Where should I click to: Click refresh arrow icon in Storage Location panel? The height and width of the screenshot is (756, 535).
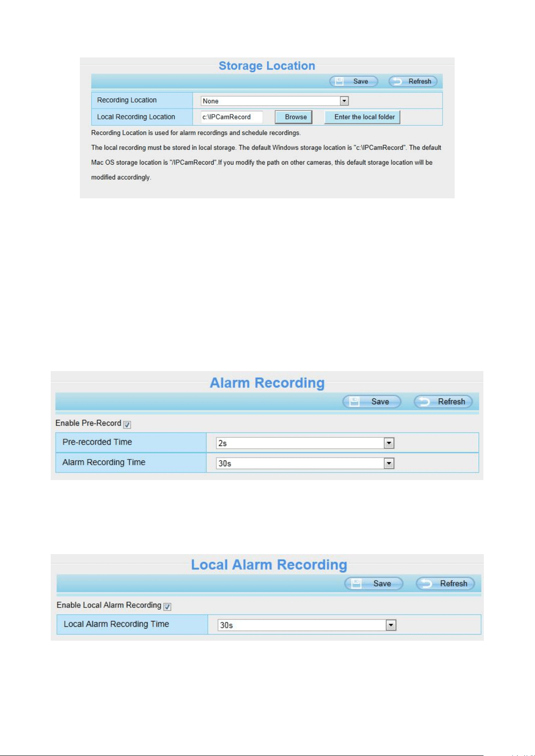(x=397, y=81)
